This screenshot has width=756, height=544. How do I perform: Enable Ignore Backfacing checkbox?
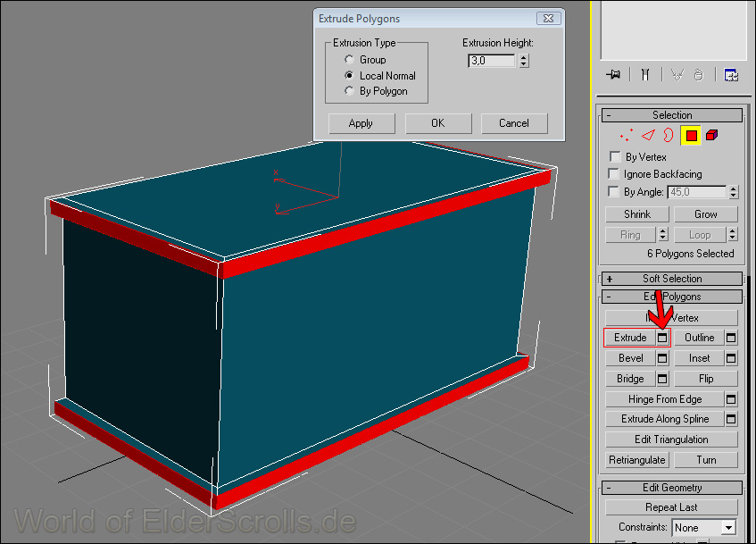point(613,173)
